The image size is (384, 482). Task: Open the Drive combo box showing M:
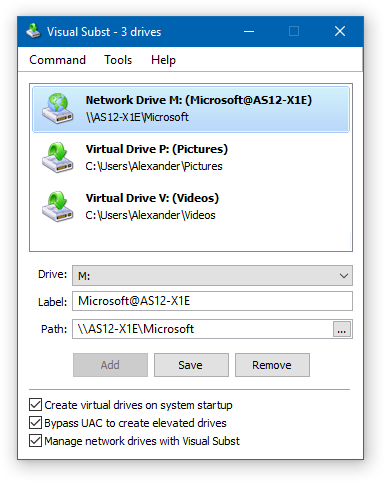(x=212, y=276)
